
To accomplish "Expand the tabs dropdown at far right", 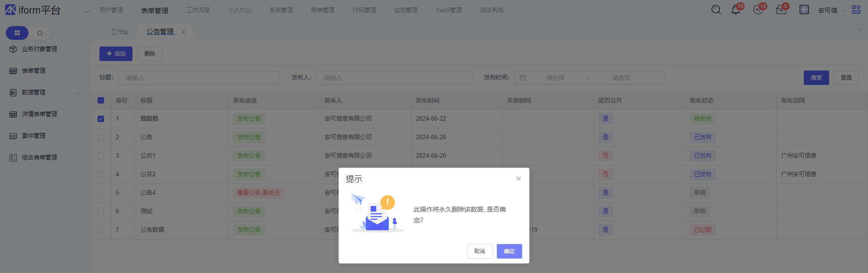I will (859, 30).
